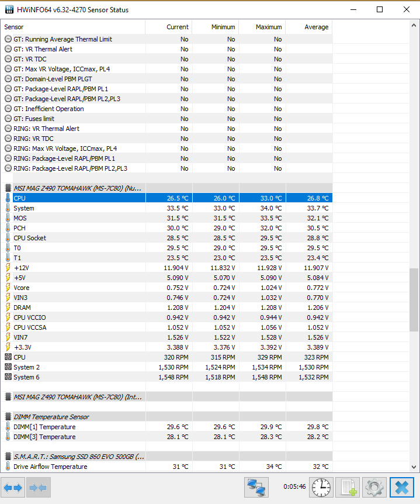Select the T1 sensor row

166,258
